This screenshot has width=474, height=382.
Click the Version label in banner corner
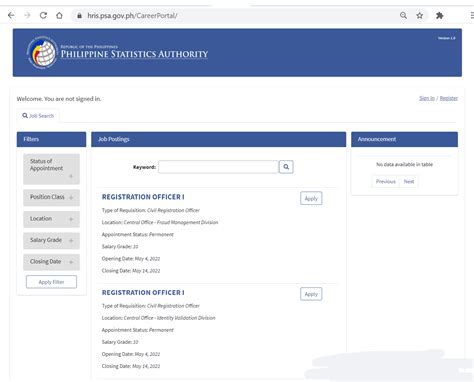[447, 38]
